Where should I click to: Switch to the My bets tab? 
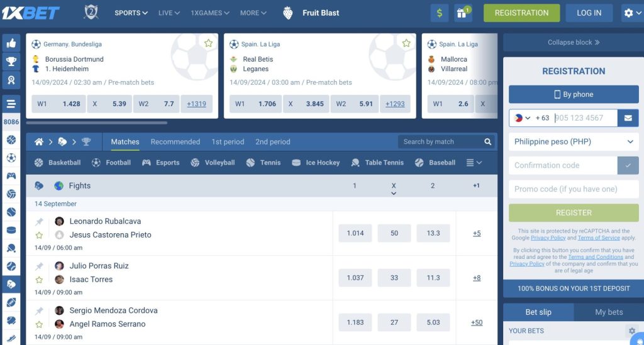tap(609, 312)
